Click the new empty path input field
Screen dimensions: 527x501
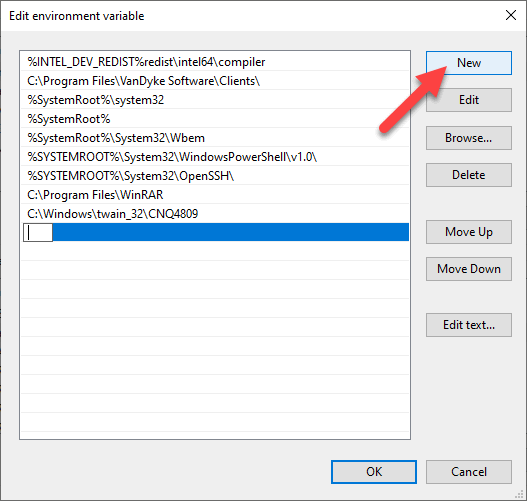click(x=38, y=233)
